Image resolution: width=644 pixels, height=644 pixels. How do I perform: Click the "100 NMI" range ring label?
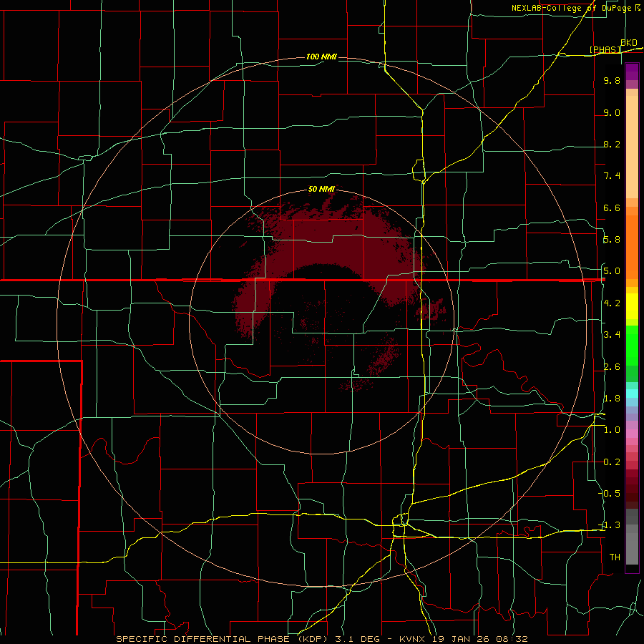coord(321,57)
